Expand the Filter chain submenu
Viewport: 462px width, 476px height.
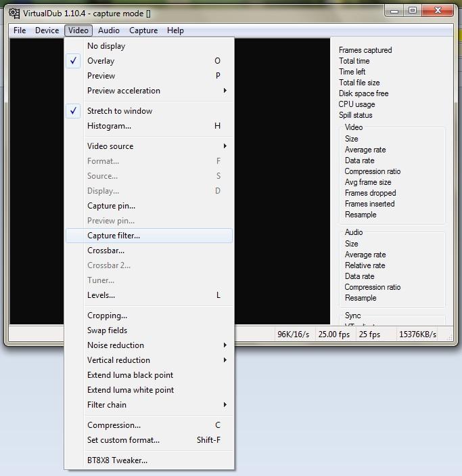pos(149,405)
